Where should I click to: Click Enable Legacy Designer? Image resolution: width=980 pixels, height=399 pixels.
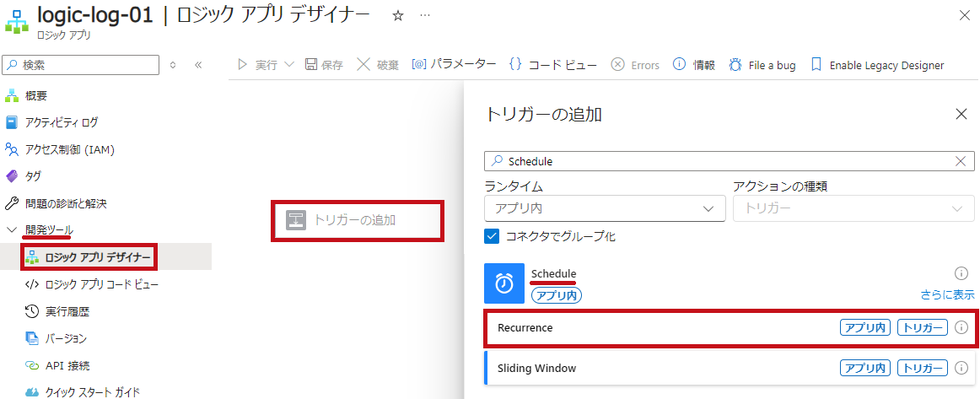click(x=877, y=65)
